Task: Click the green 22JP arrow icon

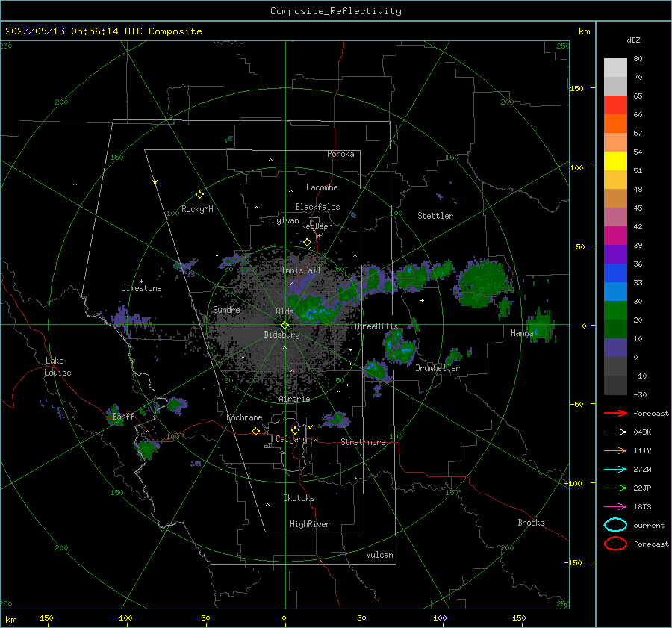Action: coord(615,488)
